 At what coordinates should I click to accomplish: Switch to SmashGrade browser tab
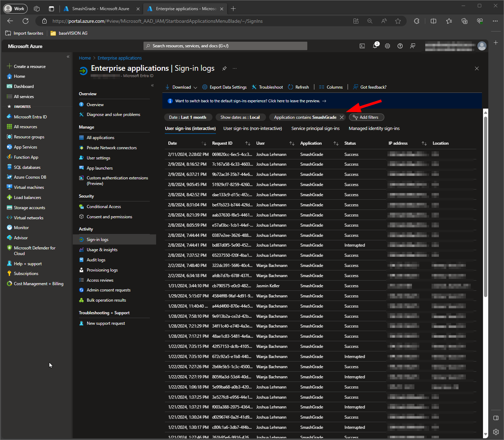pyautogui.click(x=101, y=9)
